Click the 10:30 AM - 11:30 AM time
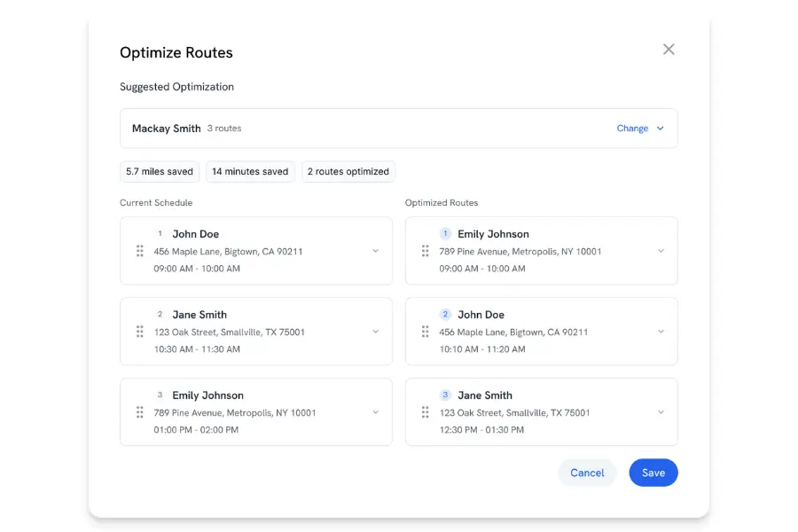The height and width of the screenshot is (532, 798). pyautogui.click(x=197, y=349)
